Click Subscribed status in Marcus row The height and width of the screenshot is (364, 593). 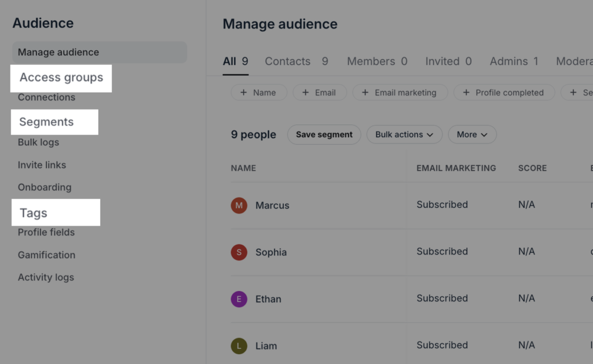point(442,204)
